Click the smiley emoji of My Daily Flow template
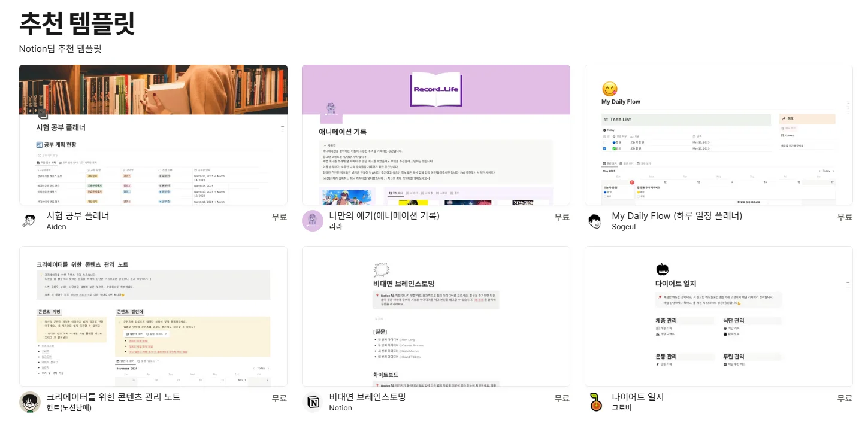The height and width of the screenshot is (438, 868). point(609,90)
